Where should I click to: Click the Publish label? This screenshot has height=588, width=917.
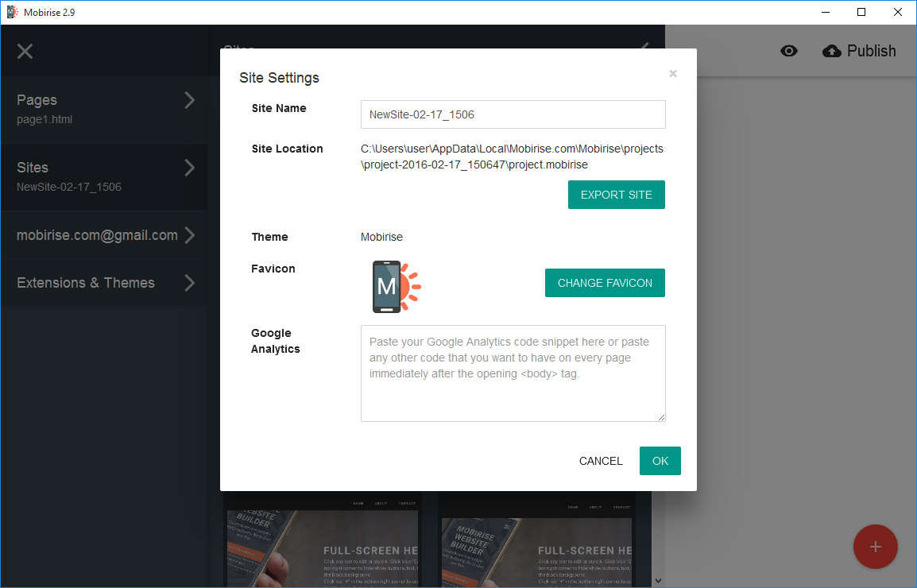click(x=872, y=51)
